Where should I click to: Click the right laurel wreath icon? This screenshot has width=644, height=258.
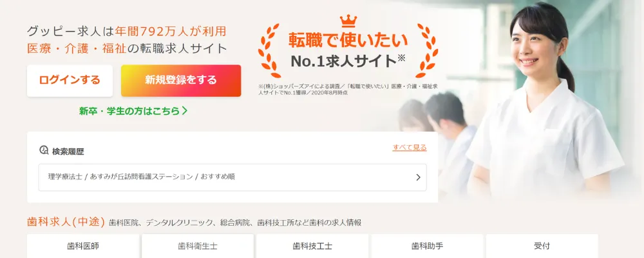(426, 50)
